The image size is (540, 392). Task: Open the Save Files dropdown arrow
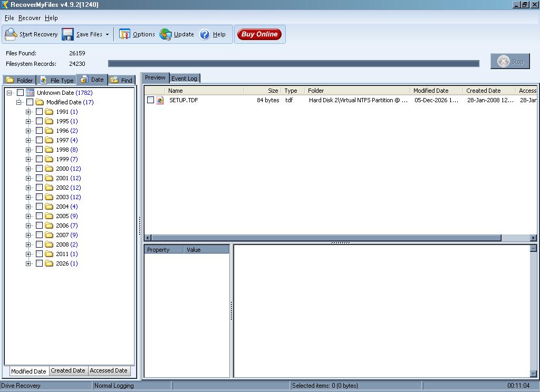[x=107, y=35]
